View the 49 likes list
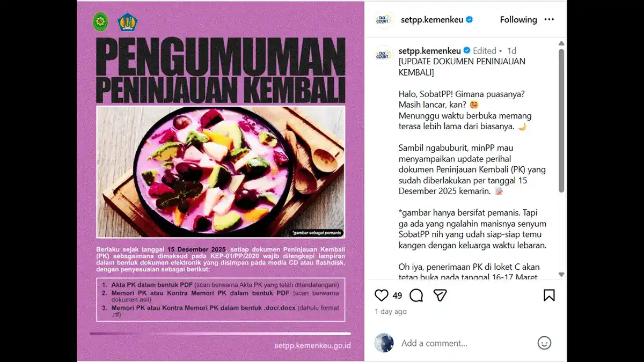644x362 pixels. pos(397,295)
